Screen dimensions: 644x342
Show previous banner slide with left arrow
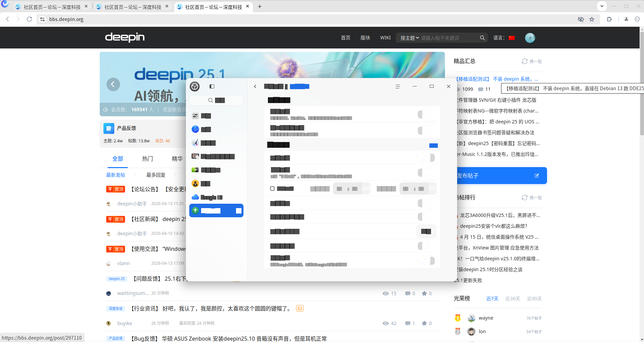[x=113, y=84]
